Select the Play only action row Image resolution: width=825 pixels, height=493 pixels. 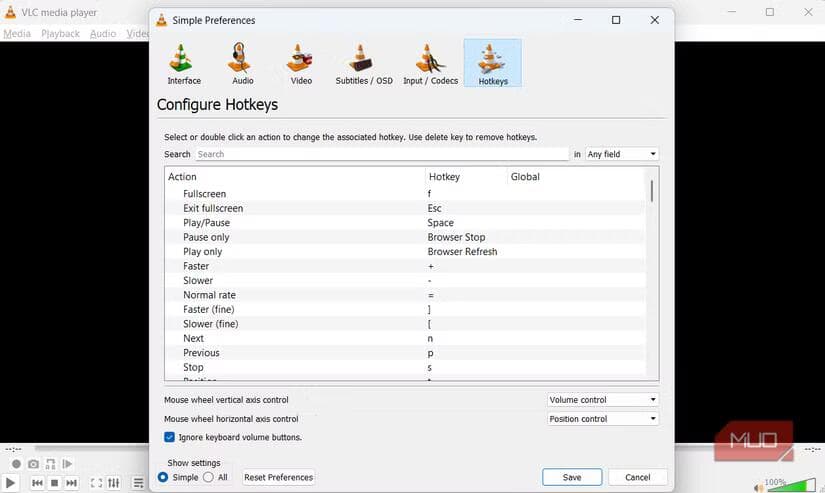click(405, 251)
